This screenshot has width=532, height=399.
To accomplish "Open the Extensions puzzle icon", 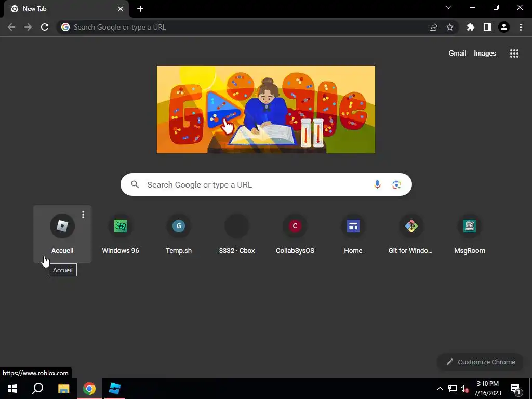I will click(x=471, y=27).
